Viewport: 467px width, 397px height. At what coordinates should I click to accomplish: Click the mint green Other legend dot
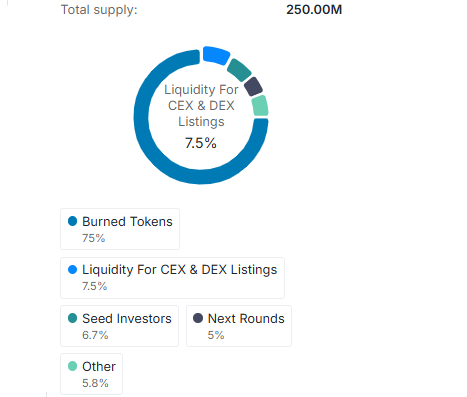tap(72, 366)
